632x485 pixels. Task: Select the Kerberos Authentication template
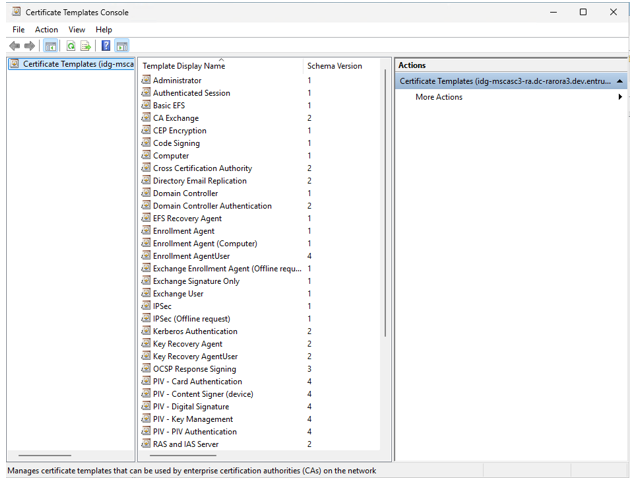pyautogui.click(x=195, y=331)
